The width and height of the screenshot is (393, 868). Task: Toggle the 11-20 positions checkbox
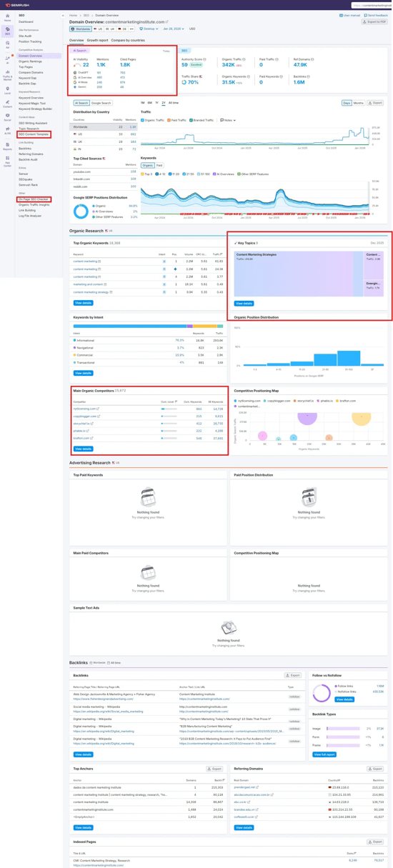click(169, 174)
